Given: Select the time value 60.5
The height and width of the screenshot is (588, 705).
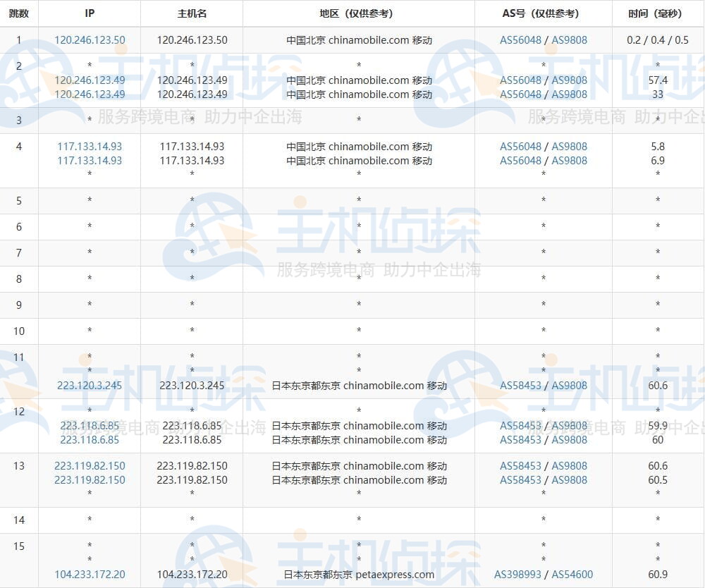Looking at the screenshot, I should coord(658,480).
